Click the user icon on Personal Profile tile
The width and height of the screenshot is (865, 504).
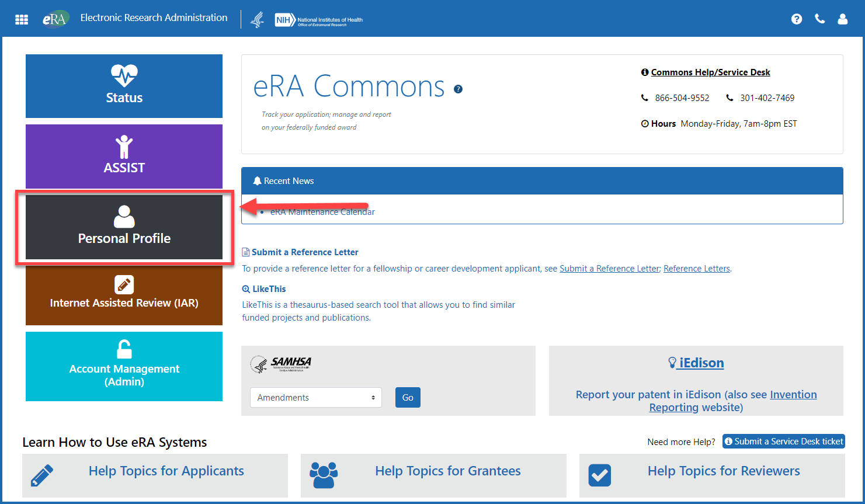[x=124, y=217]
